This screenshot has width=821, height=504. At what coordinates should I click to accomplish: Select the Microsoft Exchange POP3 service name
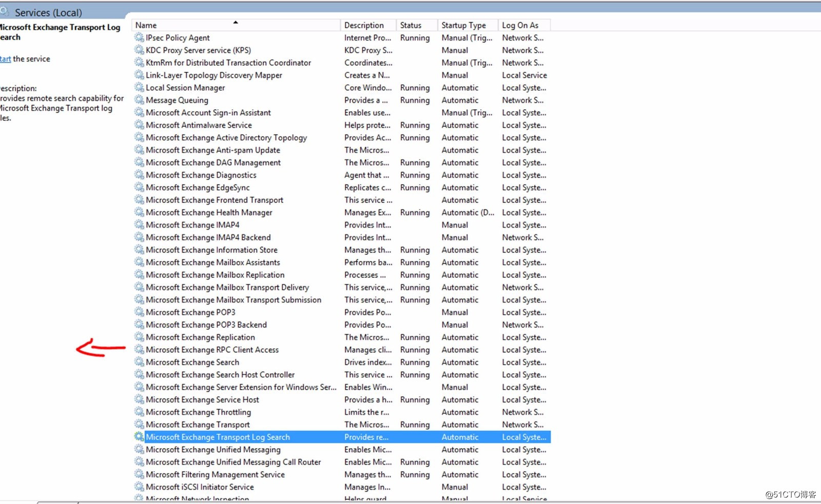point(190,312)
